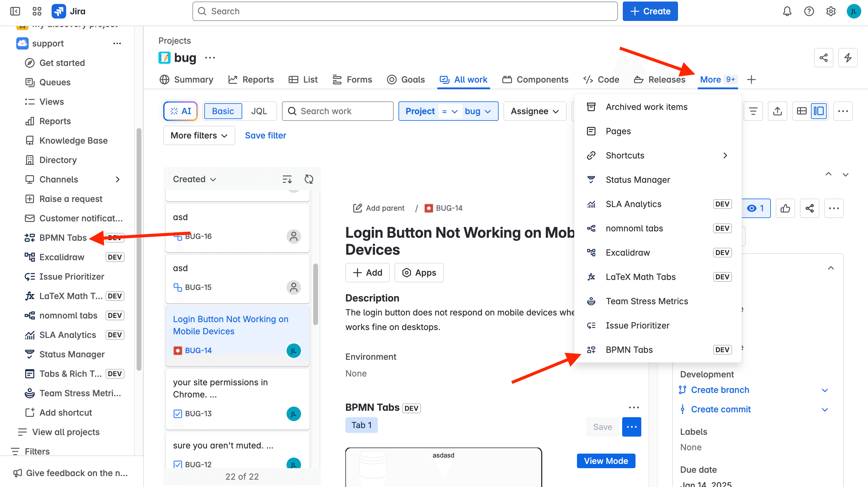Open the Assignee filter dropdown

[534, 111]
